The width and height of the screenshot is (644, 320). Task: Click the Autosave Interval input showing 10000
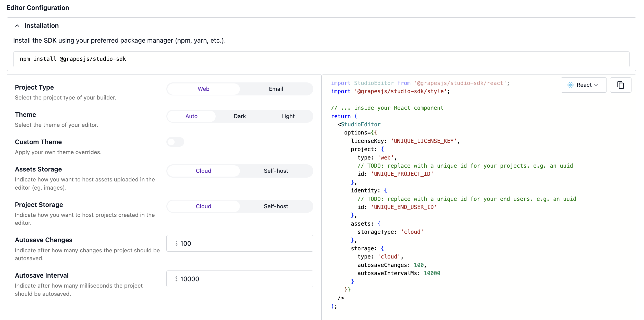point(240,279)
